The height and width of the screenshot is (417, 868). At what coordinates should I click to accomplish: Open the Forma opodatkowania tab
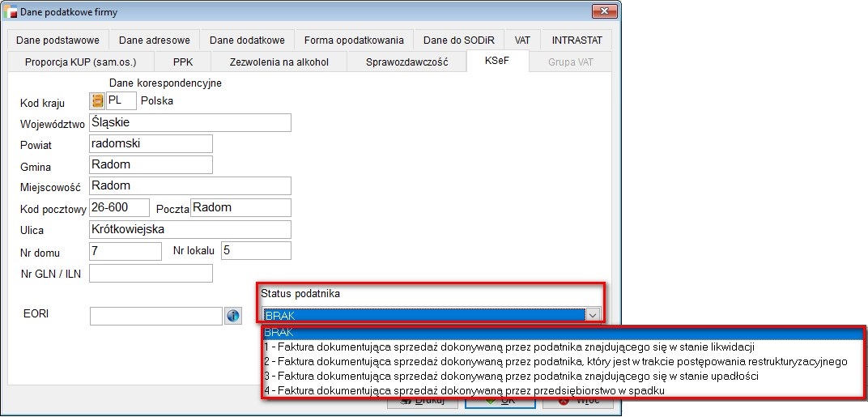point(354,40)
